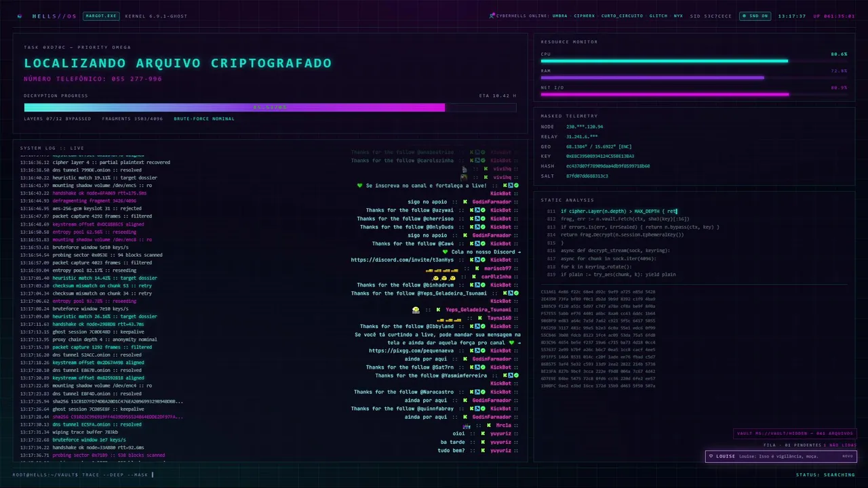Click the decryption progress bar
The width and height of the screenshot is (868, 488).
click(x=270, y=107)
